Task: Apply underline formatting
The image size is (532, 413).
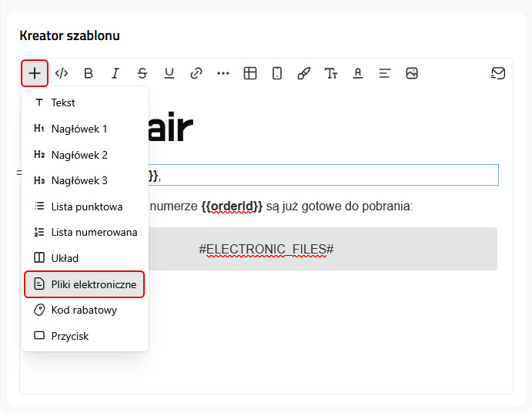Action: (x=169, y=73)
